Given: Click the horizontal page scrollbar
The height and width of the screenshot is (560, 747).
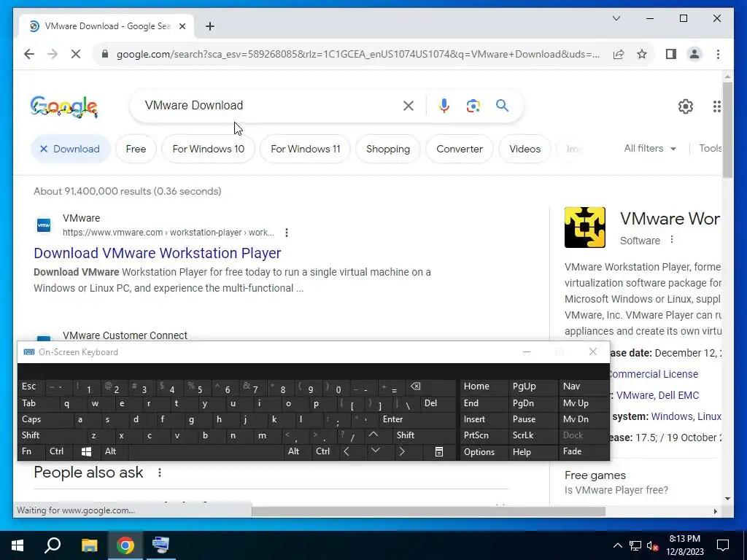Looking at the screenshot, I should (x=428, y=511).
